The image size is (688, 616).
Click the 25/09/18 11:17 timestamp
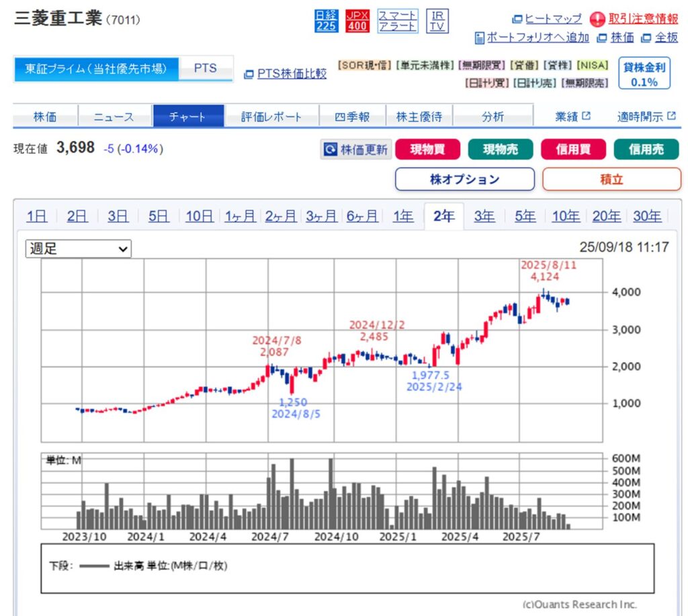pyautogui.click(x=624, y=247)
